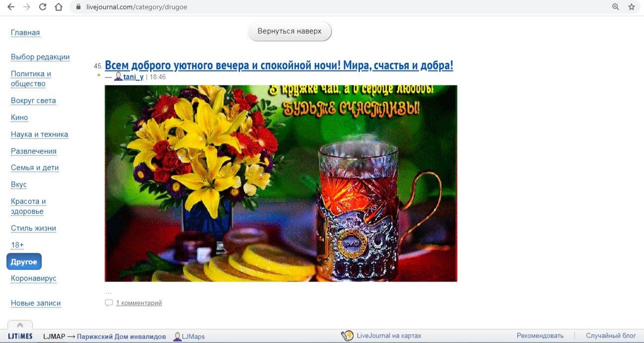Screen dimensions: 644x343
Task: Click the comment bubble icon below the post
Action: (109, 303)
